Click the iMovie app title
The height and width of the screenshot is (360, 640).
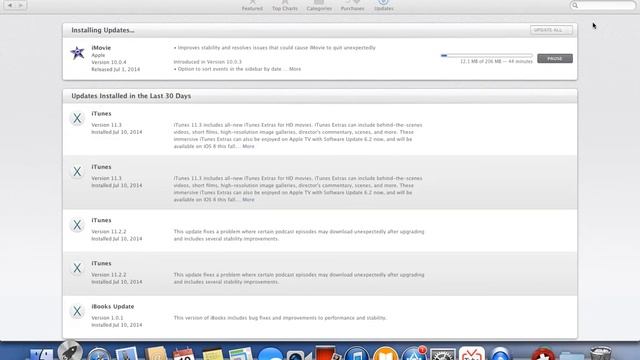pos(101,48)
